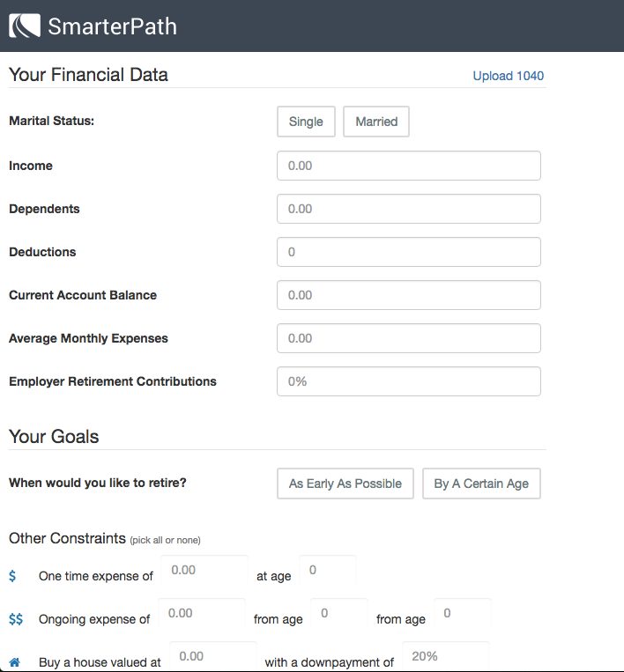
Task: Select Married marital status
Action: (x=376, y=122)
